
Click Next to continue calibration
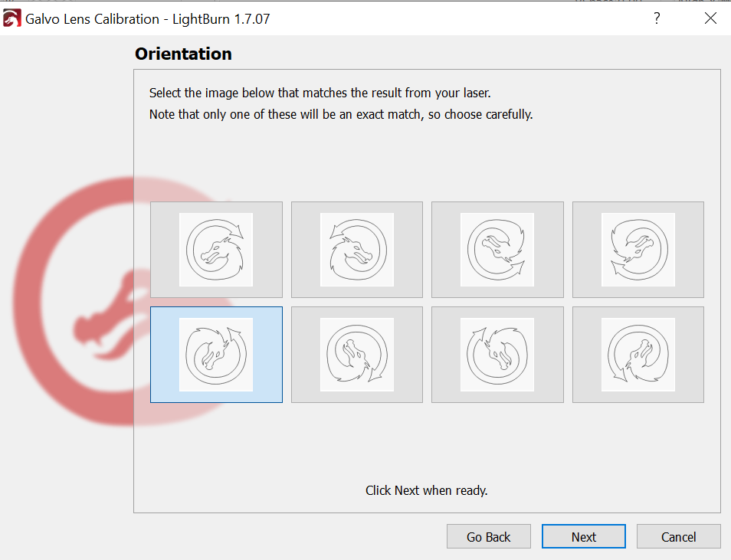coord(584,537)
